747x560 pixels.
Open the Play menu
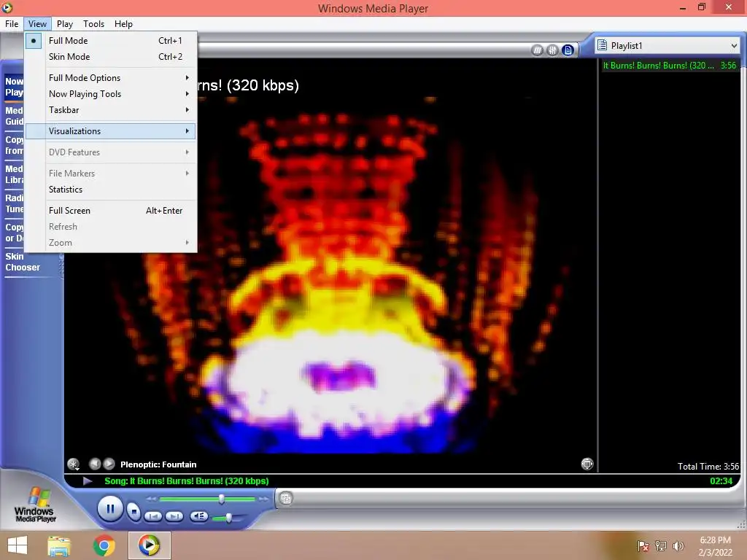pos(65,24)
